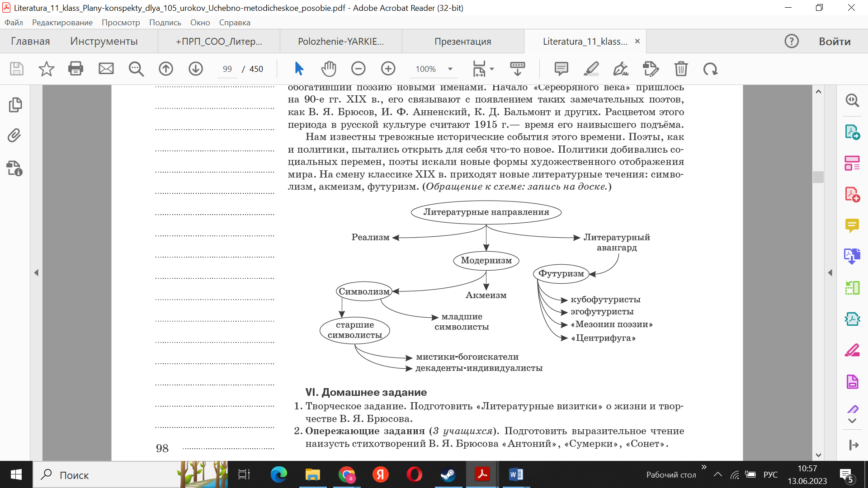The width and height of the screenshot is (868, 488).
Task: Activate the Selection arrow tool
Action: [x=299, y=69]
